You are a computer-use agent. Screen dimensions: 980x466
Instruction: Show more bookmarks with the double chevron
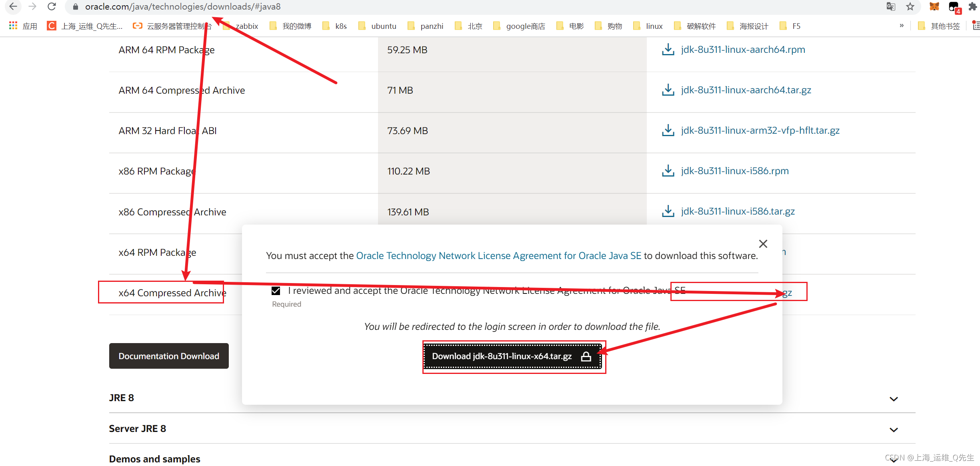[901, 26]
